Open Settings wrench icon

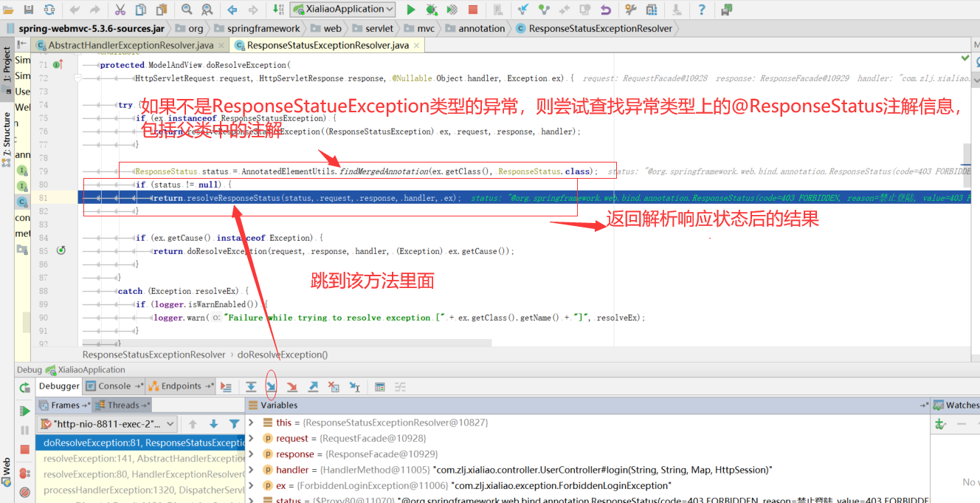tap(631, 10)
